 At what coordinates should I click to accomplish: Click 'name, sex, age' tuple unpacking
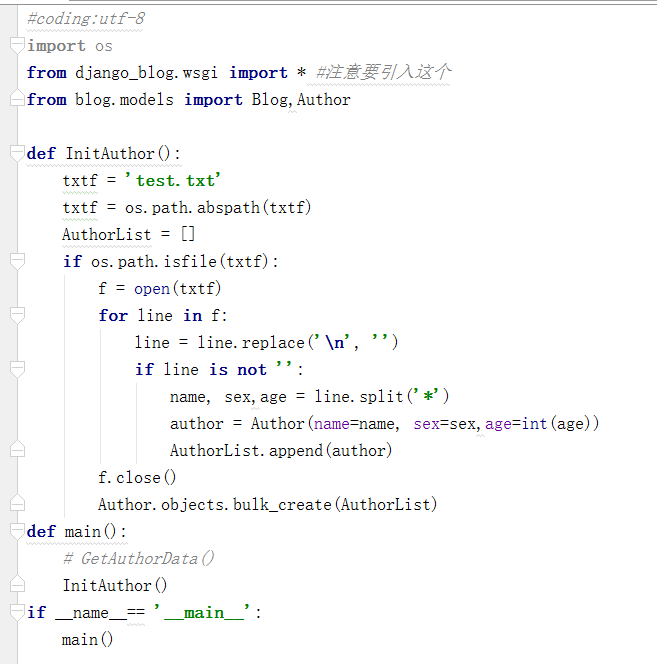tap(228, 397)
